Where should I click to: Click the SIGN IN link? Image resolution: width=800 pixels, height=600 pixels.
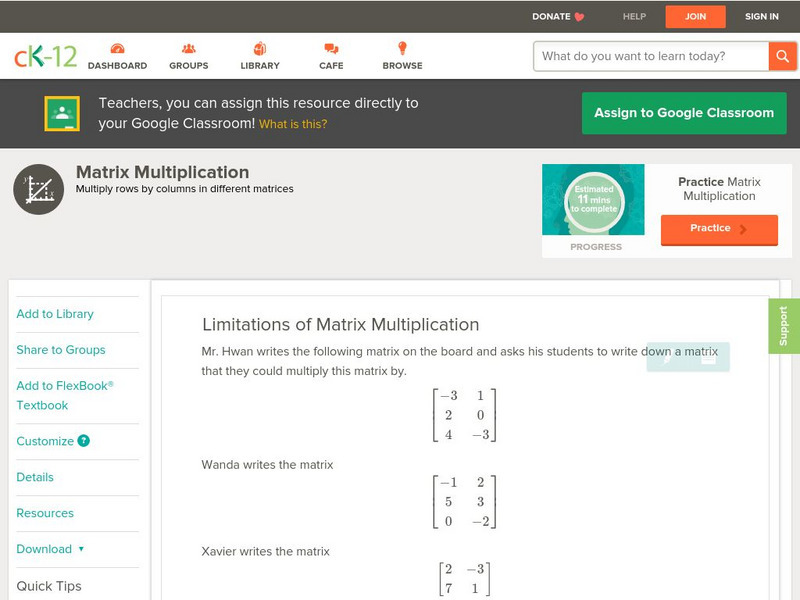(x=762, y=16)
